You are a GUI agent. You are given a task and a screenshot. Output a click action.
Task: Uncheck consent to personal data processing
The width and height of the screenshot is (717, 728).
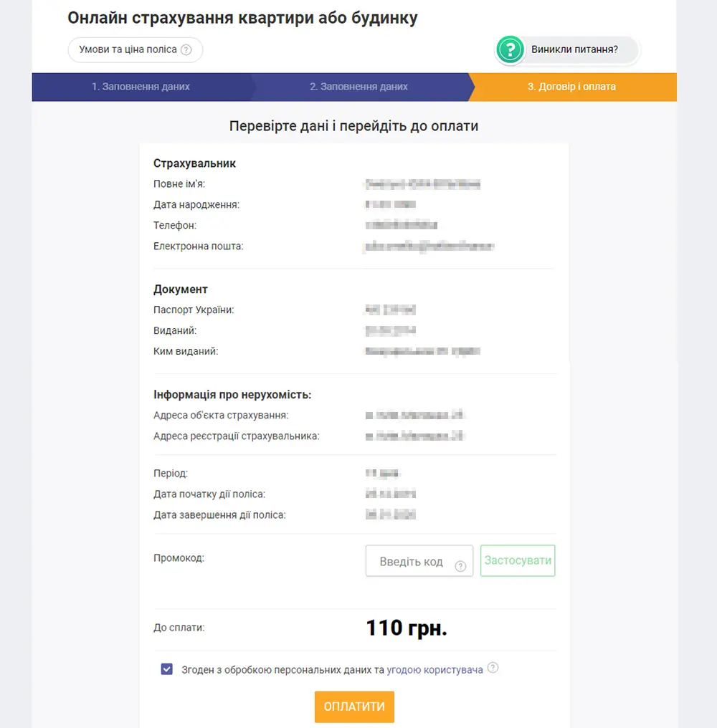pyautogui.click(x=166, y=668)
